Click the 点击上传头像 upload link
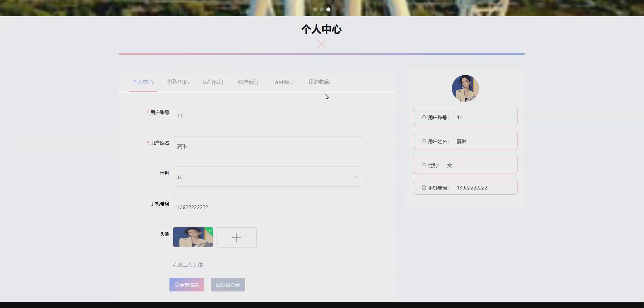Viewport: 644px width, 308px height. tap(188, 264)
